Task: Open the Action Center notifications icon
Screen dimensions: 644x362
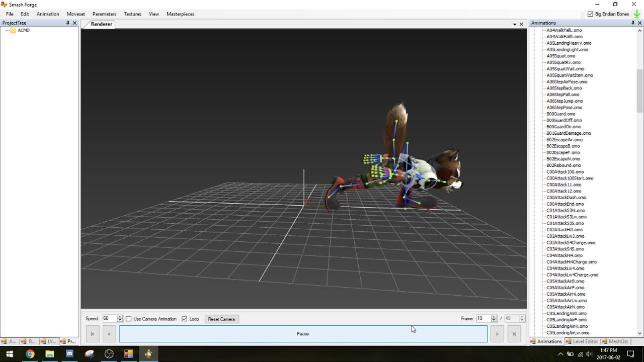Action: point(630,354)
